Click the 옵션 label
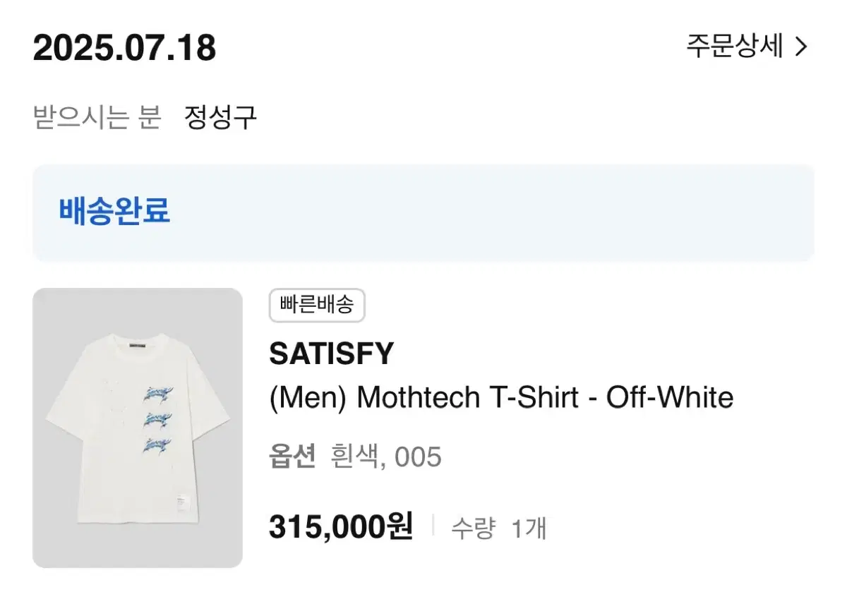 pos(292,457)
